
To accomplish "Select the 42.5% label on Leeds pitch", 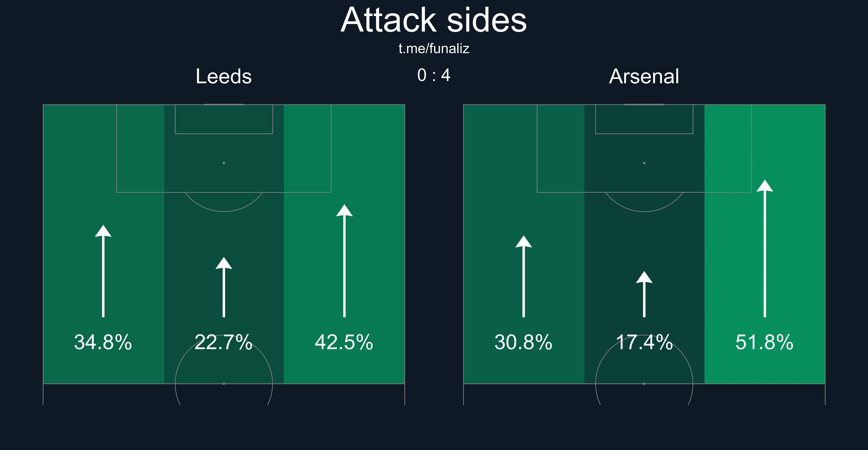I will point(344,342).
